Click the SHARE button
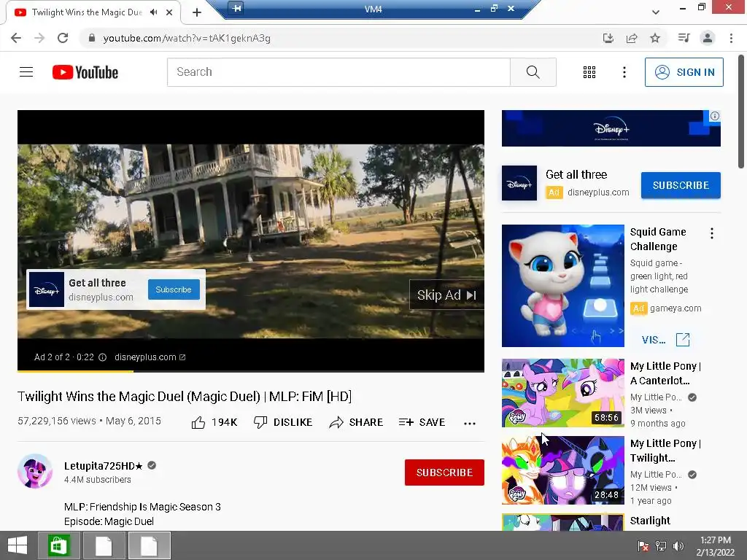 356,422
